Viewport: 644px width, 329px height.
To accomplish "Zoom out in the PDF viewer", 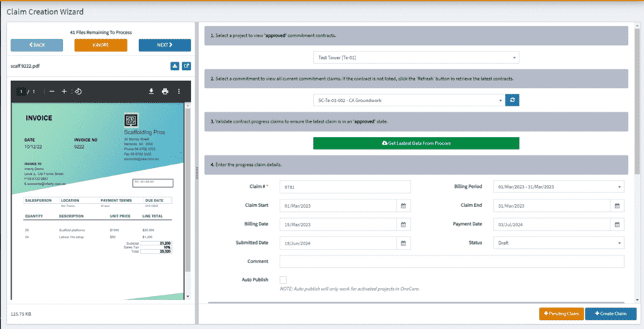I will coord(52,91).
